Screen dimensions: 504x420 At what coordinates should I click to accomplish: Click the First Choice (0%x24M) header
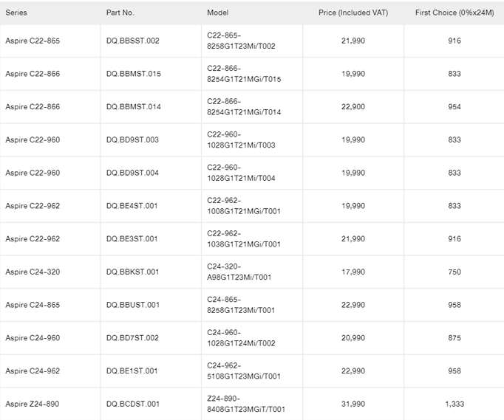[x=454, y=13]
